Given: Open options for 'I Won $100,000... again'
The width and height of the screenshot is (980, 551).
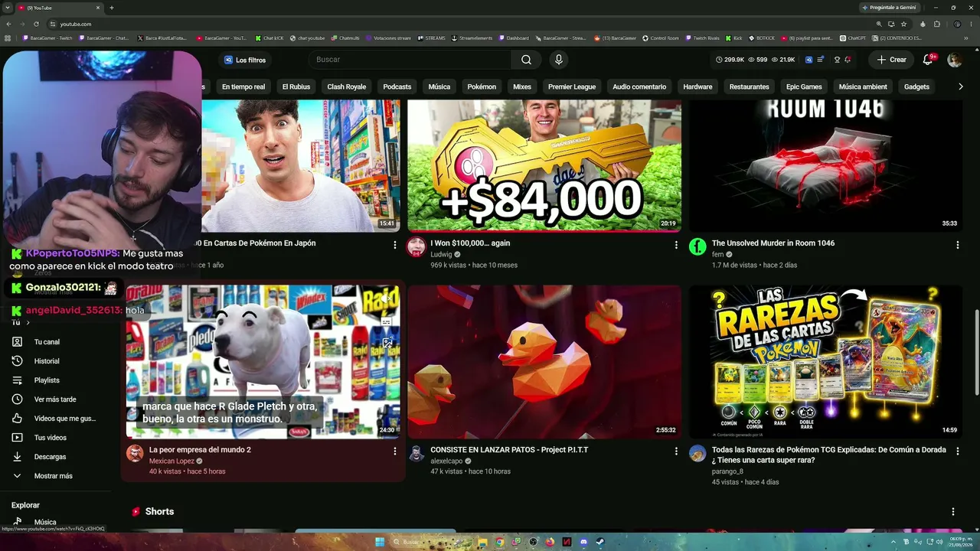Looking at the screenshot, I should click(x=676, y=245).
